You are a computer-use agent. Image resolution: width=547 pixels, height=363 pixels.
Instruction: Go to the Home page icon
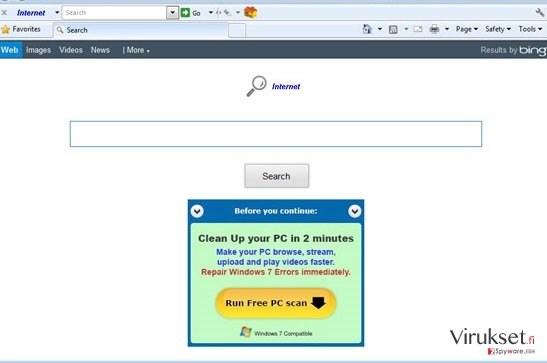pos(367,29)
